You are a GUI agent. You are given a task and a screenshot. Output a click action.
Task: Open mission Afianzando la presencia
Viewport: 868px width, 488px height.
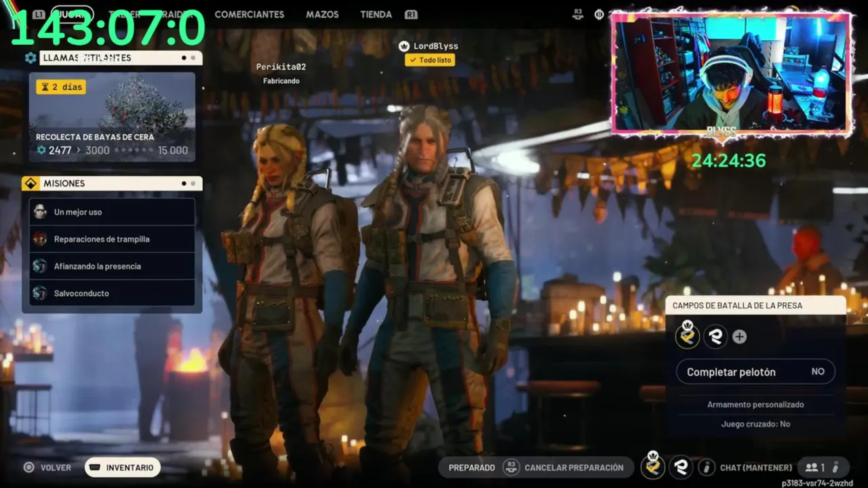pos(112,266)
